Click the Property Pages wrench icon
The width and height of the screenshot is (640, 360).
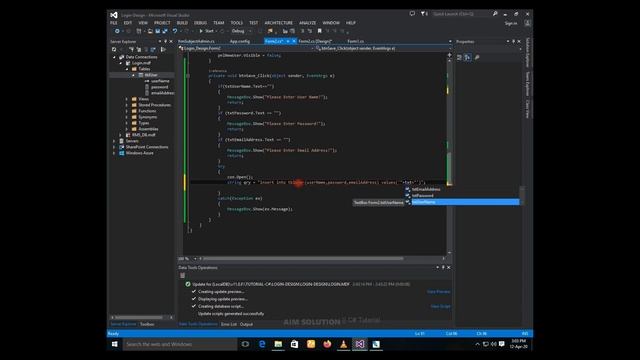pyautogui.click(x=477, y=58)
